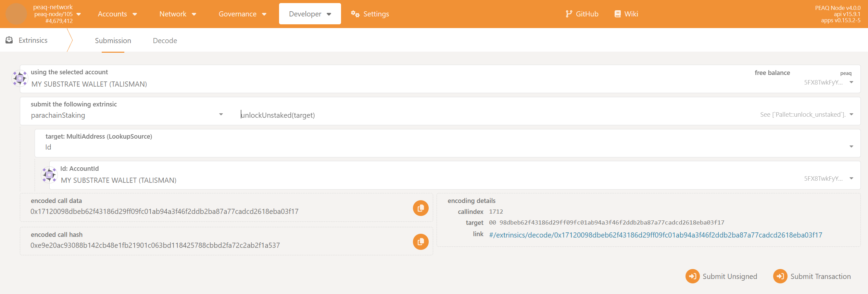Open the Governance menu
The width and height of the screenshot is (868, 294).
[x=242, y=14]
